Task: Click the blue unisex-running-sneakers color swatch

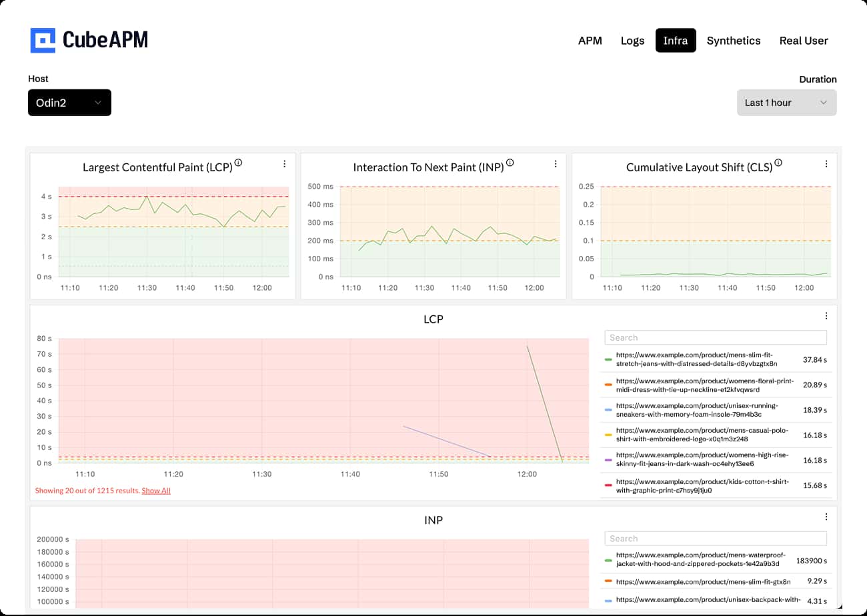Action: [608, 410]
